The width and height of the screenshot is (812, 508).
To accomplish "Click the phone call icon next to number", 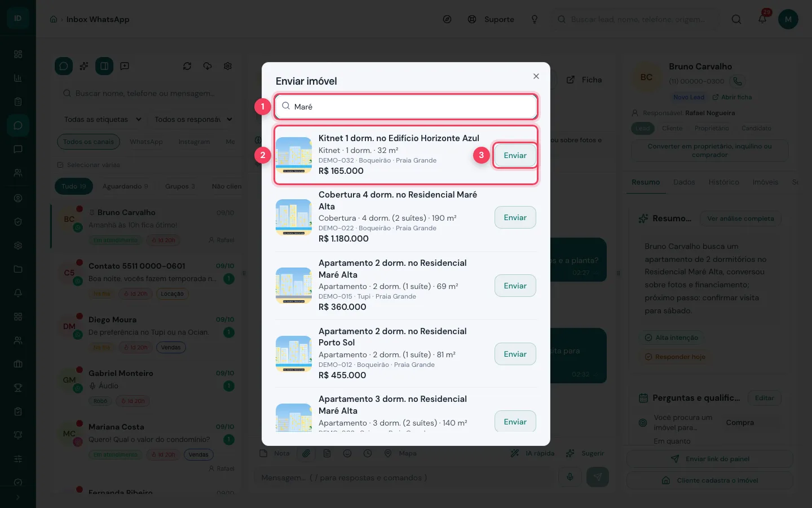I will click(x=738, y=81).
